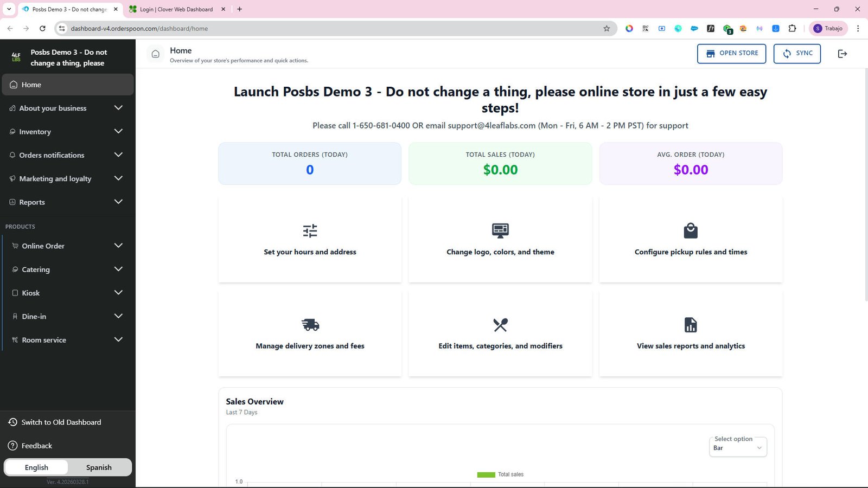Expand the Online Order product menu
Viewport: 868px width, 488px height.
tap(69, 246)
